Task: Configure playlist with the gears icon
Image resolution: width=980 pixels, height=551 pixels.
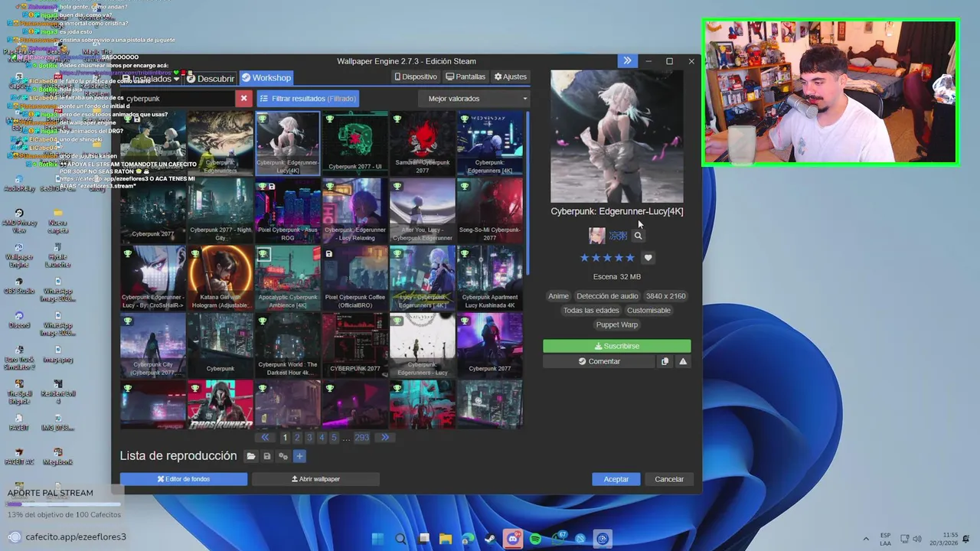Action: pyautogui.click(x=283, y=456)
